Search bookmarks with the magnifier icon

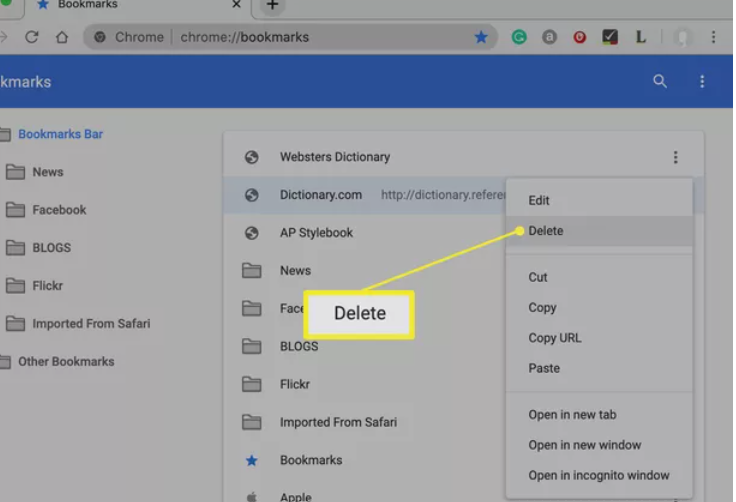[x=660, y=81]
